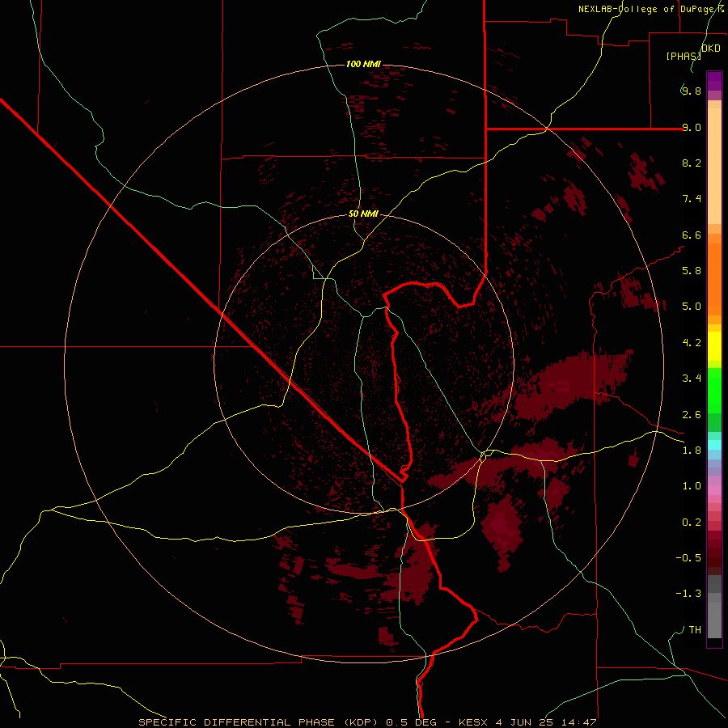Pick the purple segment atop the color bar
Viewport: 728px width, 728px height.
coord(714,81)
